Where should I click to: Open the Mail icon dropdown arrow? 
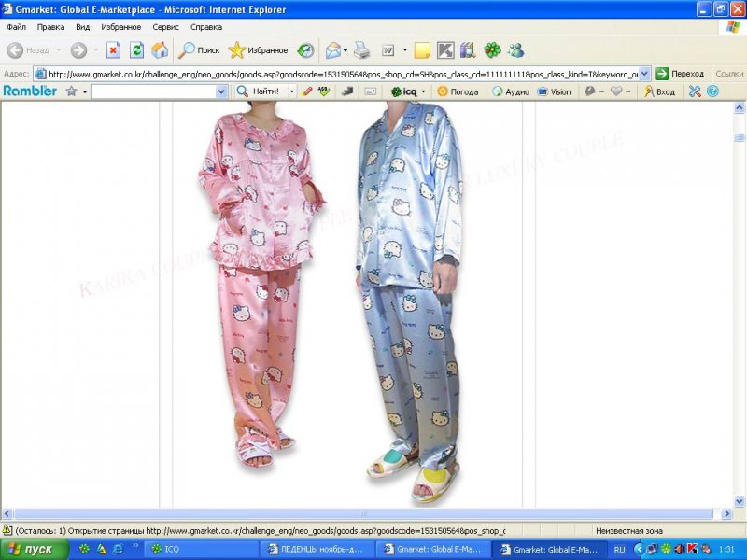coord(345,50)
